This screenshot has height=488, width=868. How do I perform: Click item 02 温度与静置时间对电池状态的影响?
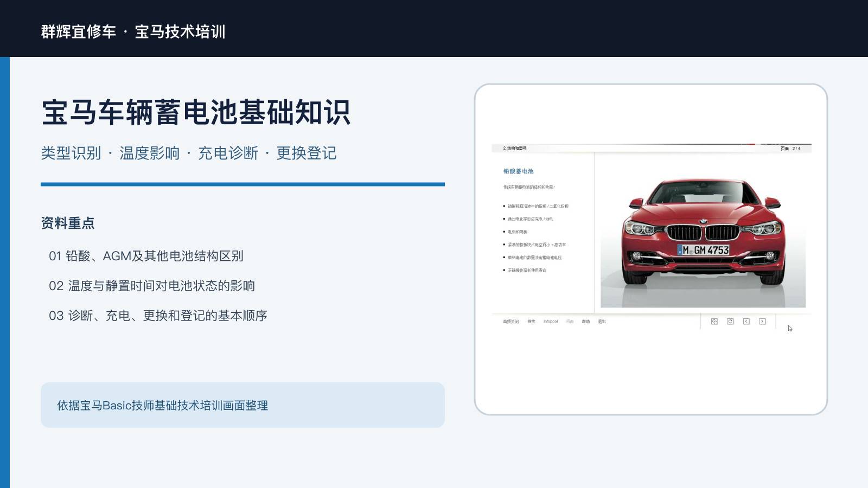[x=152, y=286]
